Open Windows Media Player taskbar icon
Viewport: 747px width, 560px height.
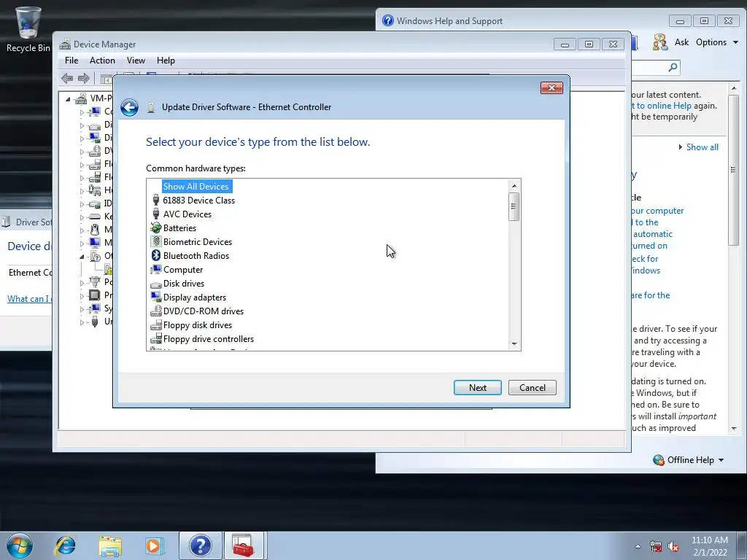(x=154, y=545)
